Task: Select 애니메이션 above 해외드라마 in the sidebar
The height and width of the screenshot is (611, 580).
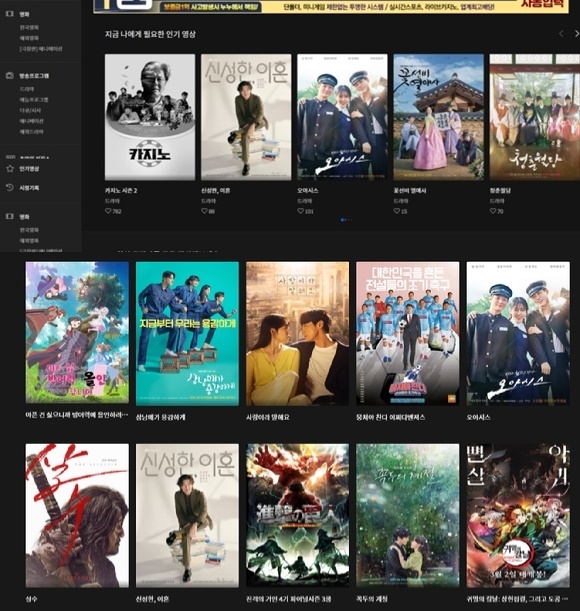Action: (32, 121)
